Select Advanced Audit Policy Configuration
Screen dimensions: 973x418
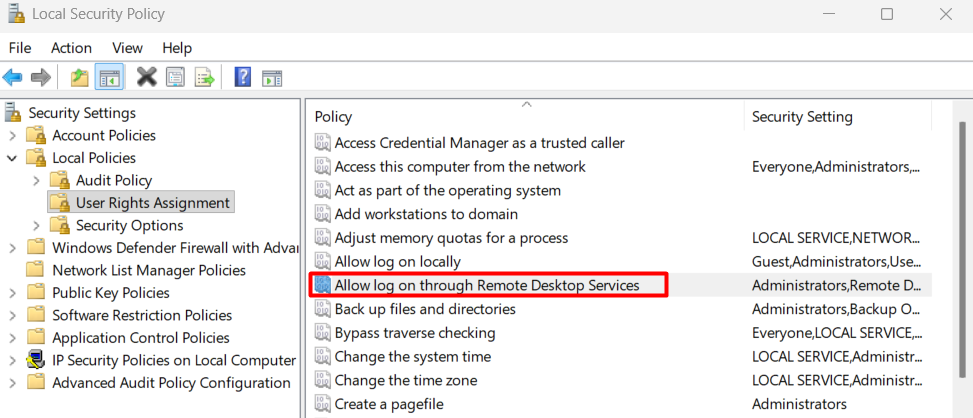pos(171,383)
